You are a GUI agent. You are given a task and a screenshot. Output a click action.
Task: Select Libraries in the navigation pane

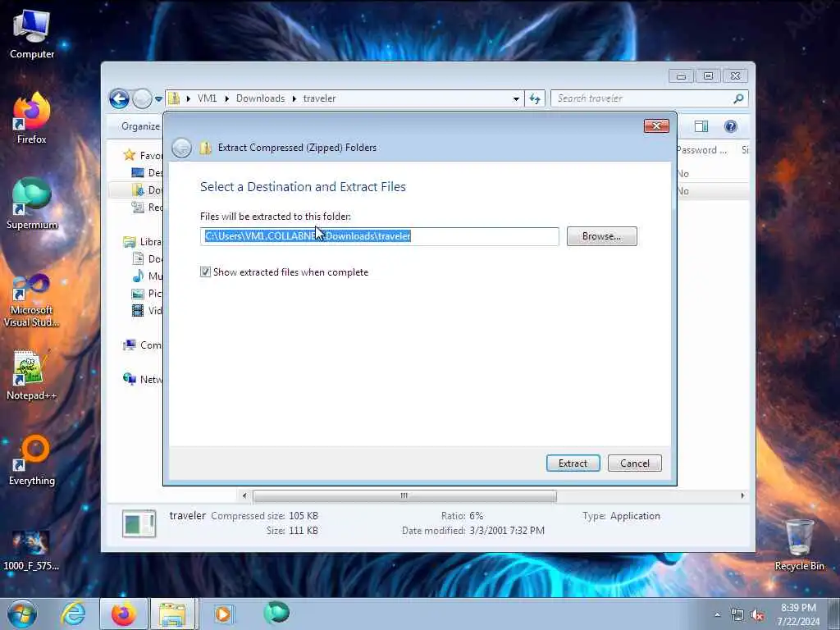pos(143,242)
